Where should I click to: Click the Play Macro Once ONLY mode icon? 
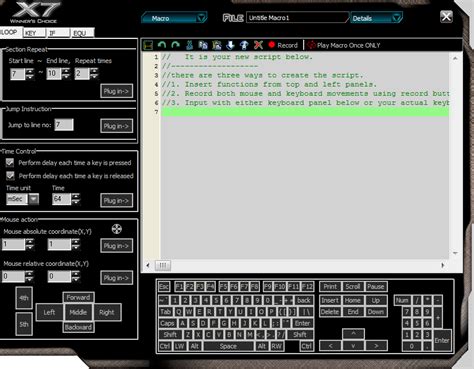click(x=312, y=45)
